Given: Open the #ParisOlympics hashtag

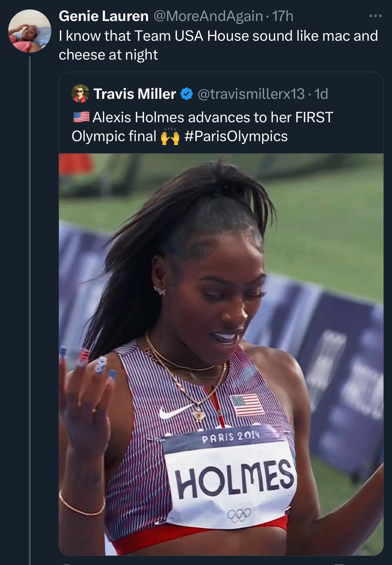Looking at the screenshot, I should tap(236, 136).
